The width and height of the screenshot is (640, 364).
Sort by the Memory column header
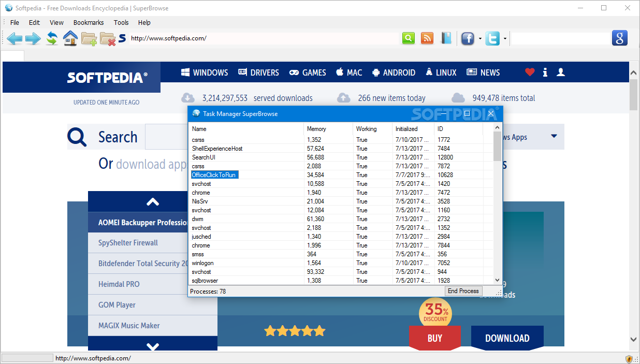328,129
